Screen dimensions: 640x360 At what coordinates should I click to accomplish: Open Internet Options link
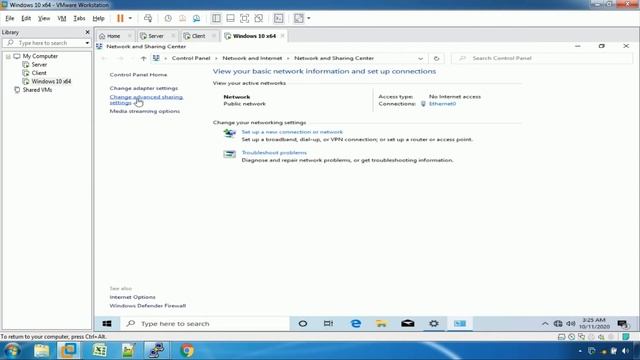pyautogui.click(x=132, y=297)
